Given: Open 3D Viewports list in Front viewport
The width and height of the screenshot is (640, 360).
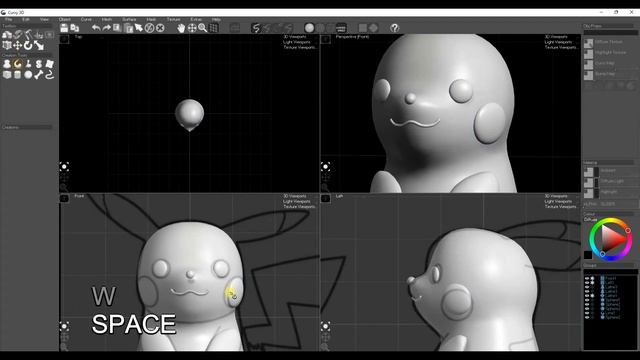Looking at the screenshot, I should click(295, 196).
